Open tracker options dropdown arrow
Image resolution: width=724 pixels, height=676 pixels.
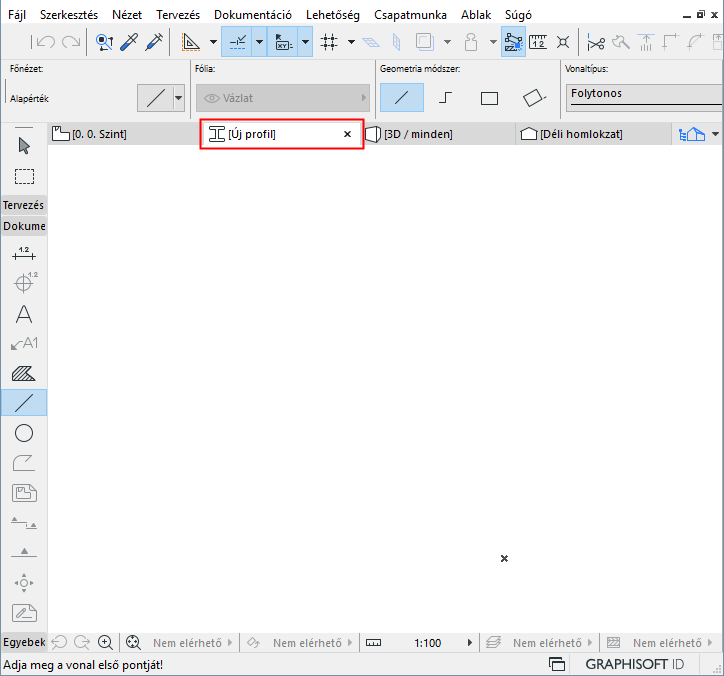click(305, 42)
